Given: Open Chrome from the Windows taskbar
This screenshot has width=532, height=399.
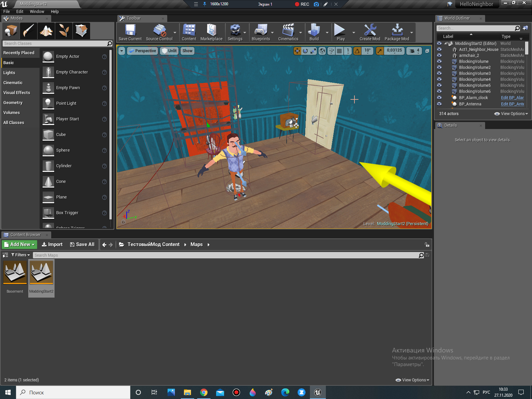Looking at the screenshot, I should (x=204, y=392).
